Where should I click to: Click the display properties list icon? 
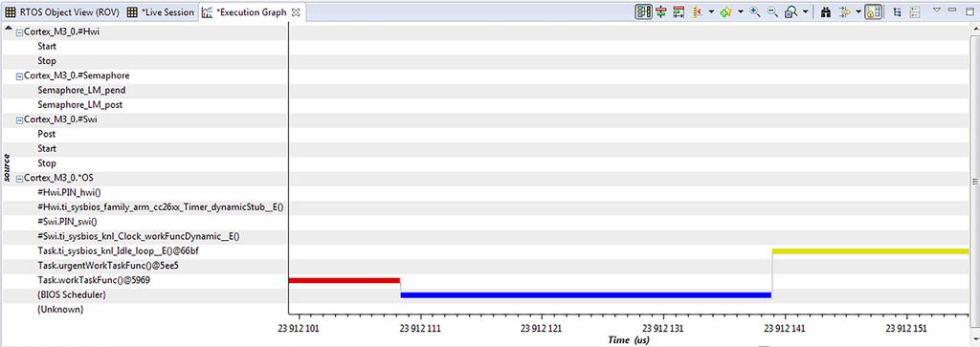pyautogui.click(x=915, y=11)
